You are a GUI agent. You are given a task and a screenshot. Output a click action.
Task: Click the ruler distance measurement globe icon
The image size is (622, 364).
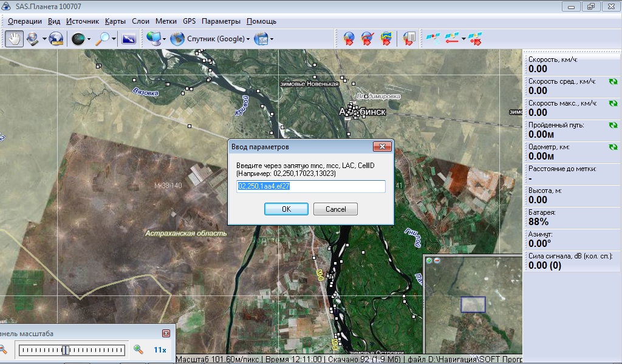point(56,39)
